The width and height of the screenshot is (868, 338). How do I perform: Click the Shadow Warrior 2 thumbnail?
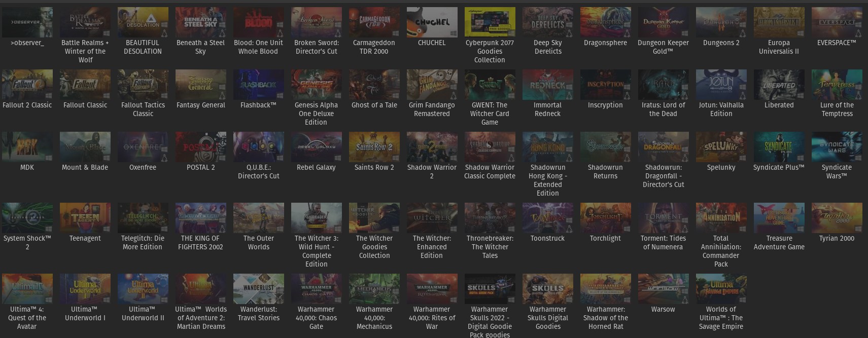[x=432, y=147]
